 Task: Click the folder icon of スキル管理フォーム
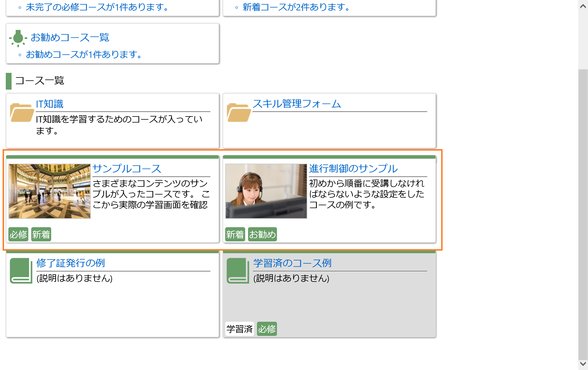click(239, 112)
